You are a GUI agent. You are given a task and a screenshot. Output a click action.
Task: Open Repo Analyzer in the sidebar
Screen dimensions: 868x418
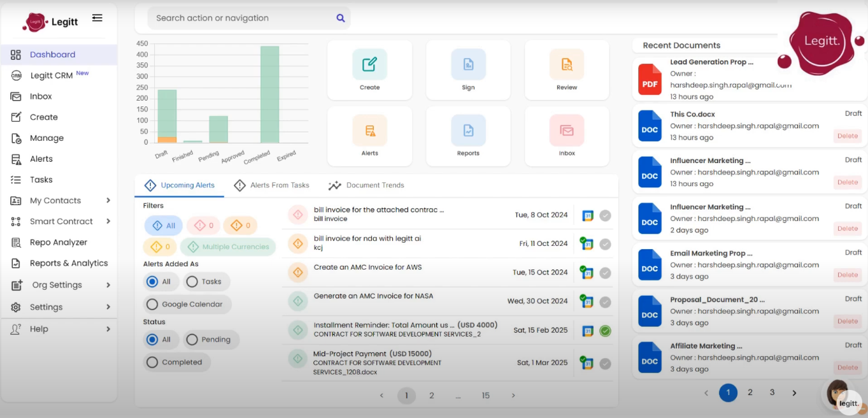coord(59,242)
